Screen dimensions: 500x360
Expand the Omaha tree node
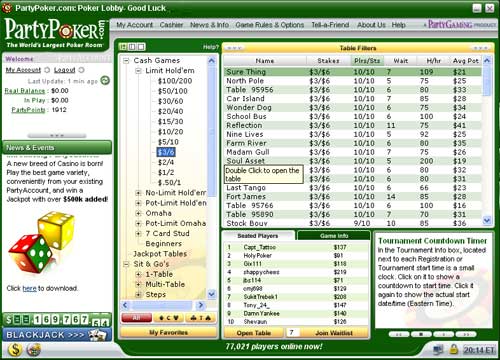point(138,213)
